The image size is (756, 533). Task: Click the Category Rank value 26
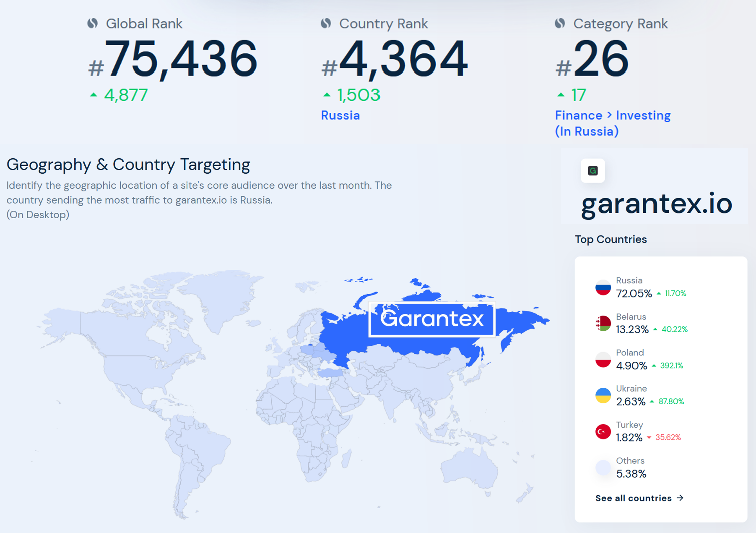pyautogui.click(x=592, y=59)
